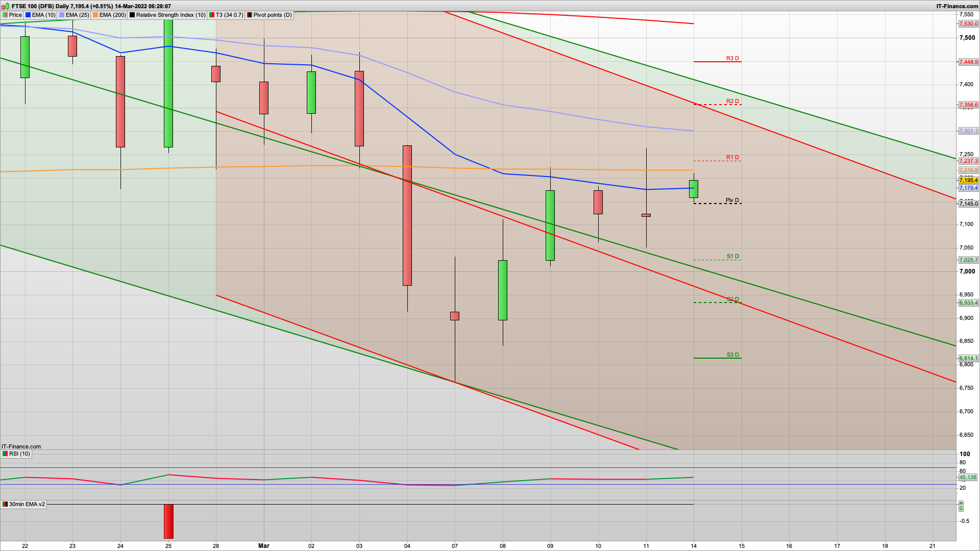Click the 100 level on RSI axis

click(x=965, y=454)
